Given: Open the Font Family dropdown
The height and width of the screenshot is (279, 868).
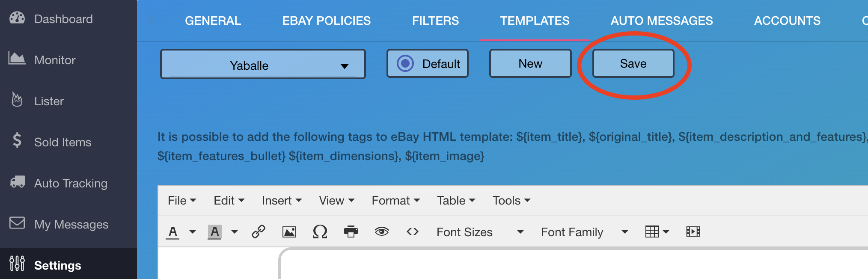Looking at the screenshot, I should 584,232.
